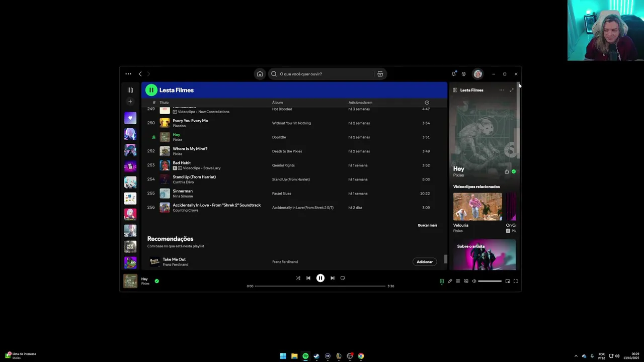The height and width of the screenshot is (362, 644).
Task: Sort by the Adicionada em column
Action: (x=360, y=103)
